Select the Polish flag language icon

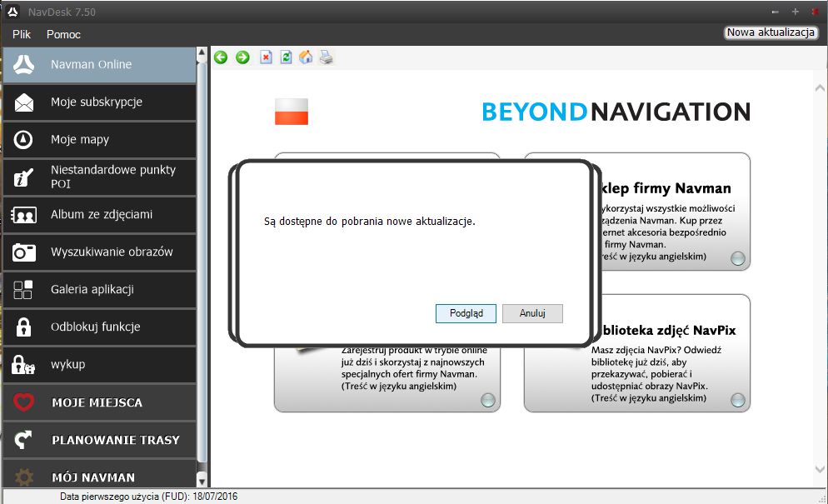[292, 112]
